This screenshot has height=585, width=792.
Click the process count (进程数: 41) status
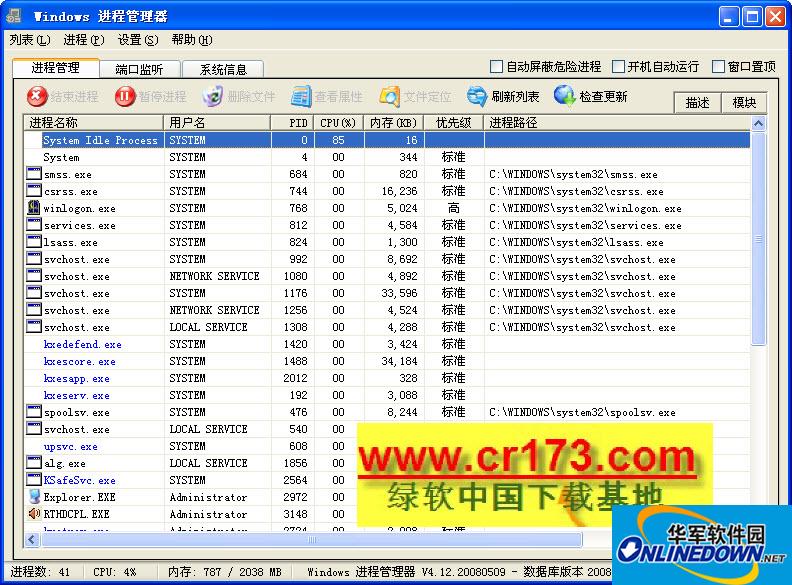(x=40, y=572)
